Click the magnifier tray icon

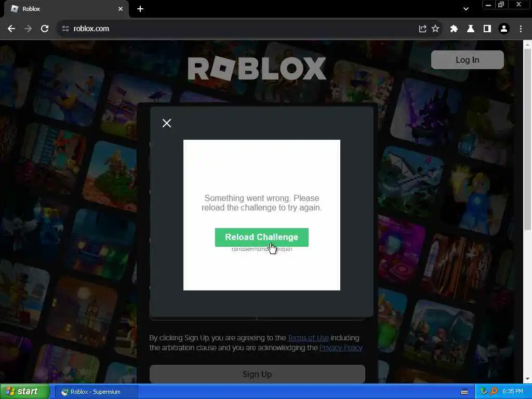[494, 392]
